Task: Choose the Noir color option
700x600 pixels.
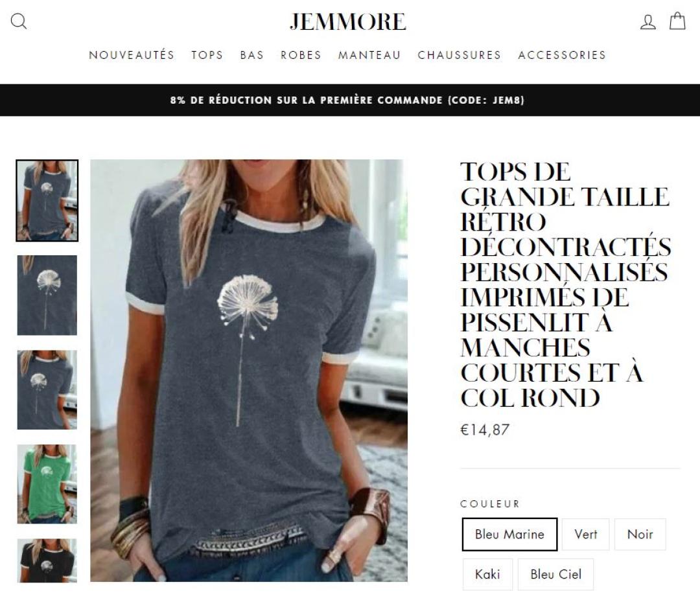Action: pyautogui.click(x=640, y=535)
